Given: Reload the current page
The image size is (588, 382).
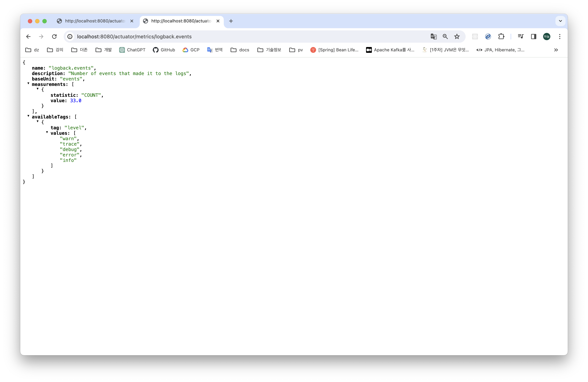Looking at the screenshot, I should [54, 37].
